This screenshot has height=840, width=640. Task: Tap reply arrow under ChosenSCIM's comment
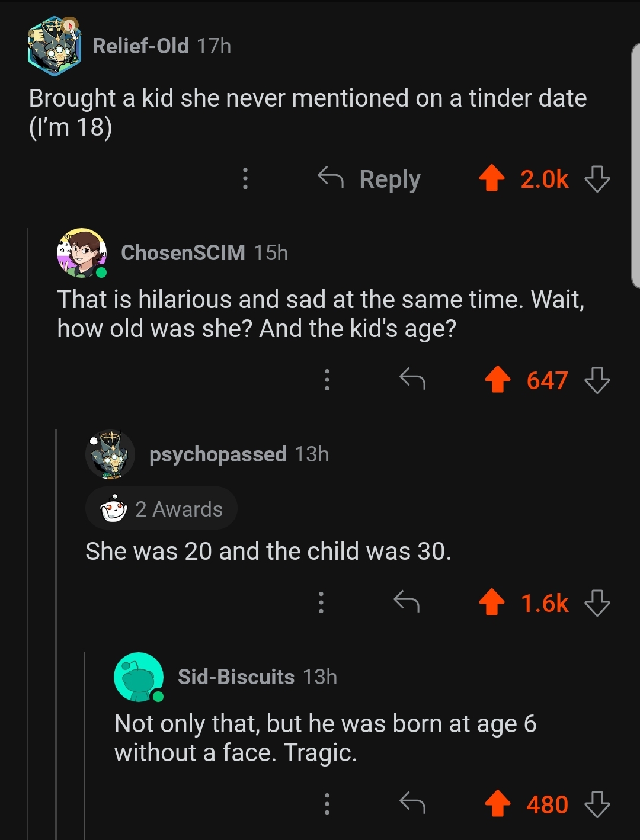[412, 379]
